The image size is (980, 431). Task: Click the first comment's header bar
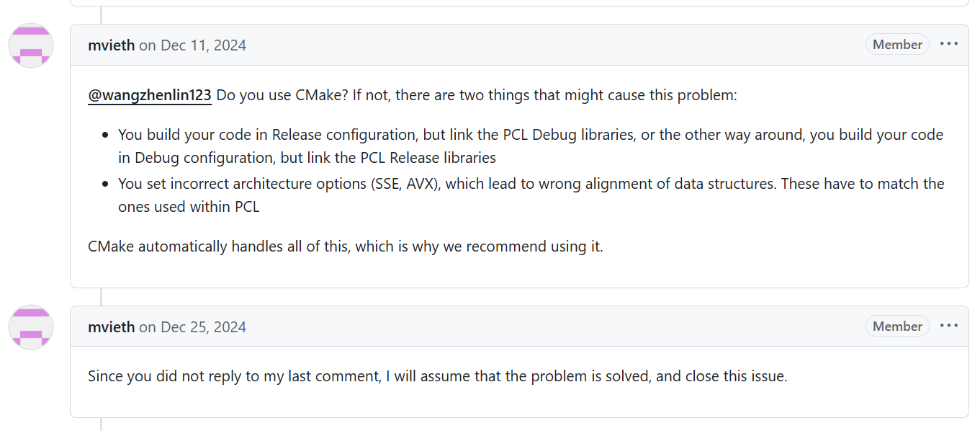[504, 44]
